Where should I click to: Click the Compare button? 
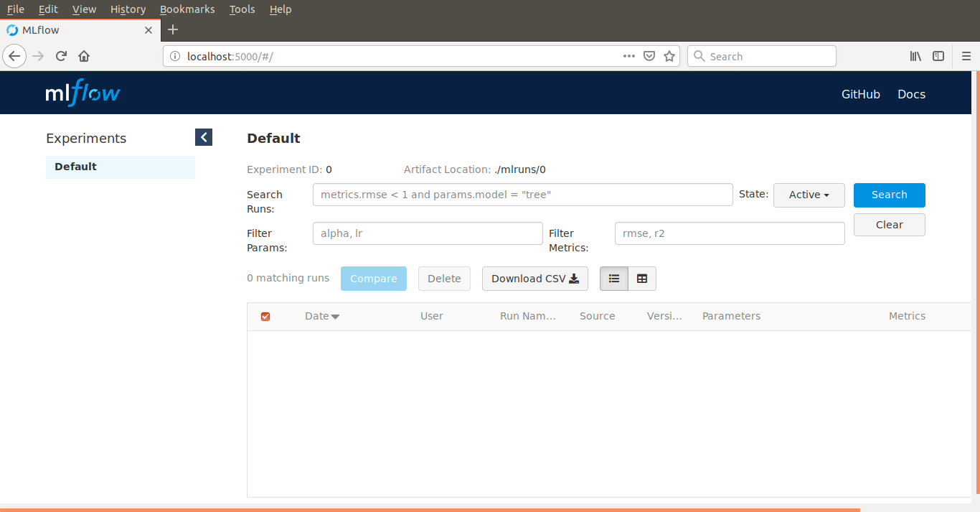tap(374, 279)
